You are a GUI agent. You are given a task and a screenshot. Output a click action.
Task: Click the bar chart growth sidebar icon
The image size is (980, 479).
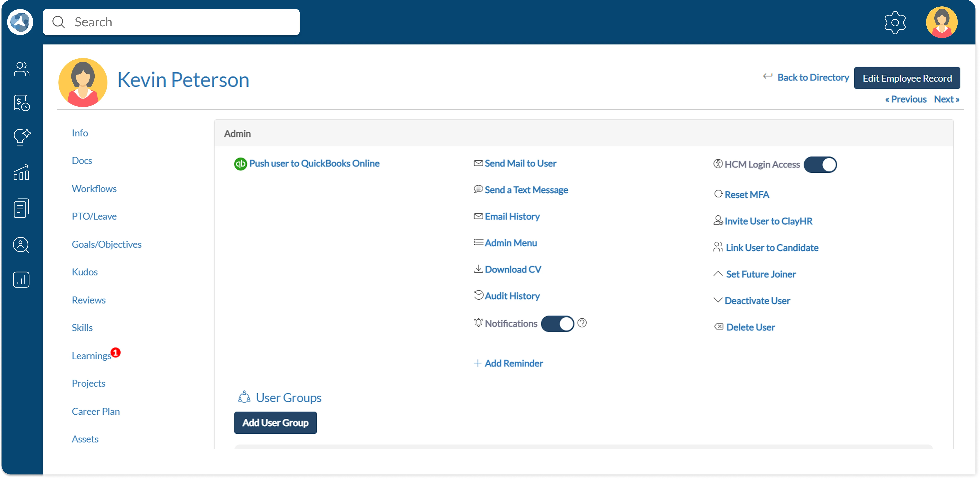[21, 172]
